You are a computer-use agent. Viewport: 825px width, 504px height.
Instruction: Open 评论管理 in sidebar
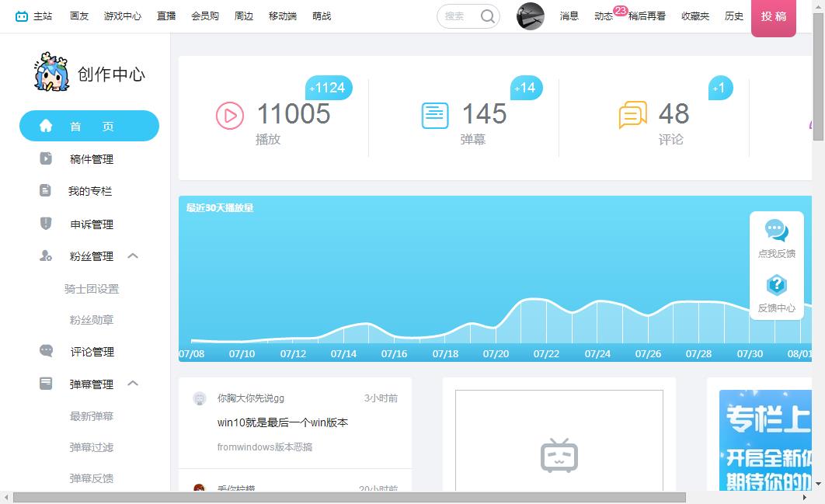(x=92, y=352)
